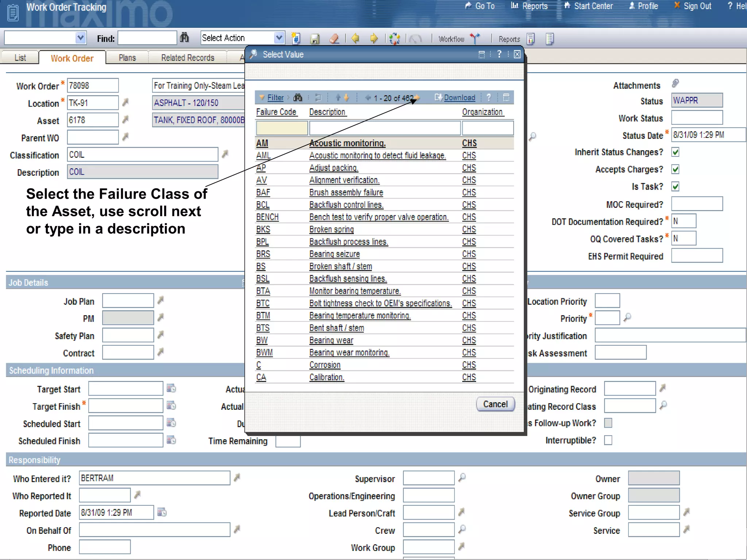
Task: Open the query dropdown left of the Find label
Action: click(45, 38)
